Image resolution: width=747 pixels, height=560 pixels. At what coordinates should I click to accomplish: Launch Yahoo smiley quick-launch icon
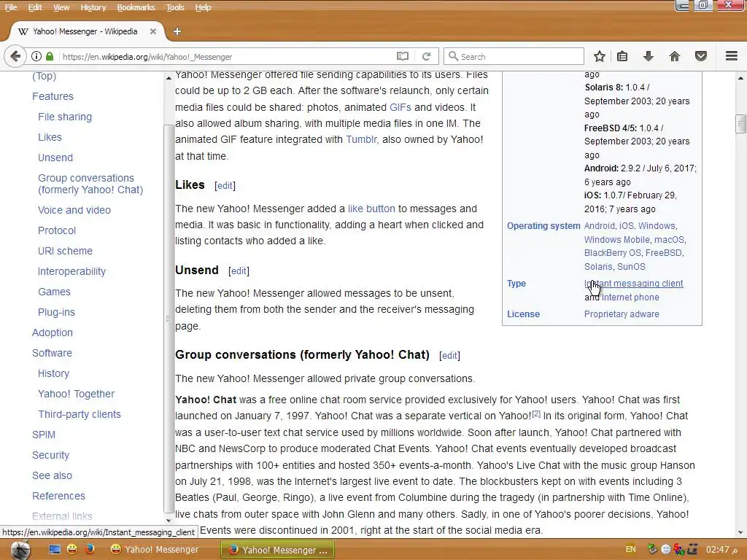tap(72, 550)
